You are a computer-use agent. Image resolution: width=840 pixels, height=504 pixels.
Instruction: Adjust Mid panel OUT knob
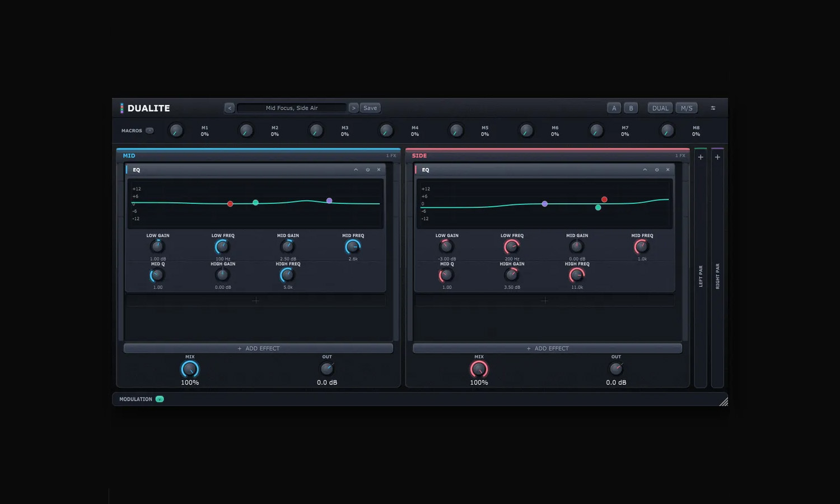click(327, 368)
